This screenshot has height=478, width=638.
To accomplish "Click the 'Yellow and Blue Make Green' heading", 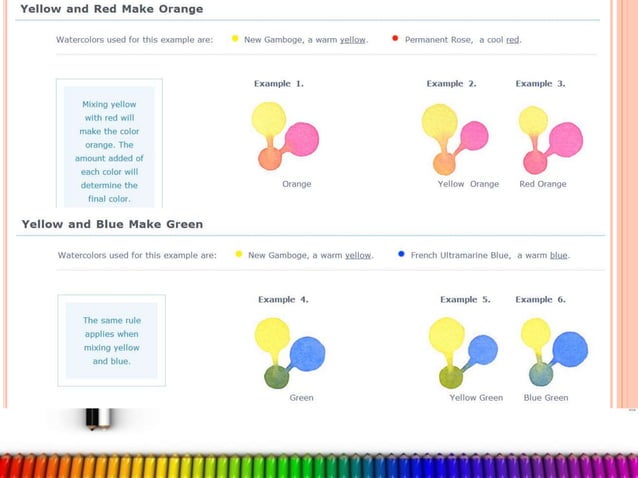I will pyautogui.click(x=112, y=223).
